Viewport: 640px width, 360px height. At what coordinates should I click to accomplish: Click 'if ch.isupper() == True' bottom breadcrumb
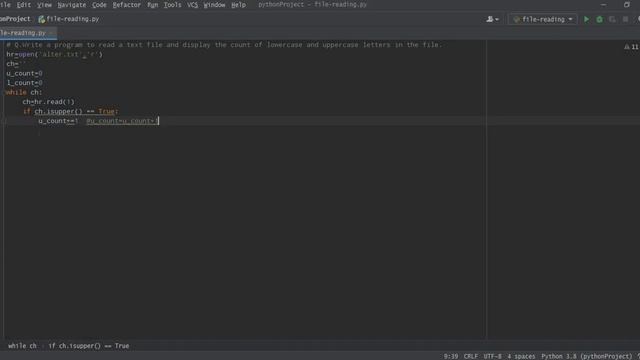point(89,346)
